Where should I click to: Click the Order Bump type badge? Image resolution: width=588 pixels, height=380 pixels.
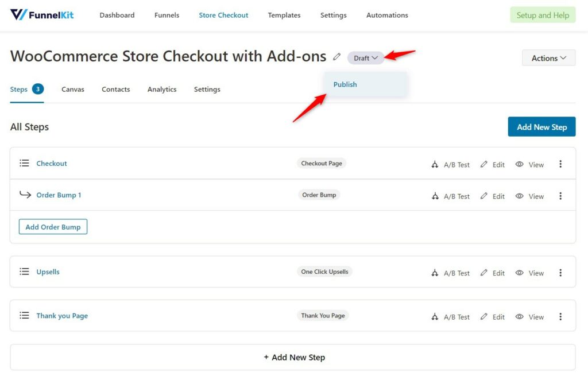point(319,195)
